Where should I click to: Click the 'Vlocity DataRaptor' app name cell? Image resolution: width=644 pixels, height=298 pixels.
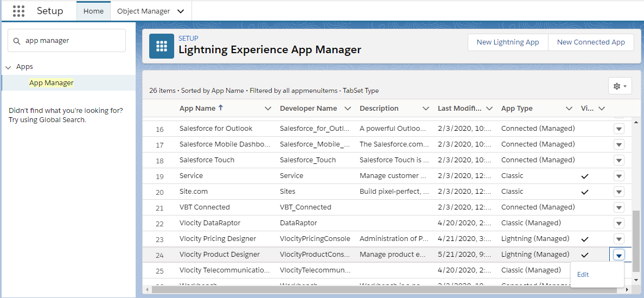(x=209, y=223)
